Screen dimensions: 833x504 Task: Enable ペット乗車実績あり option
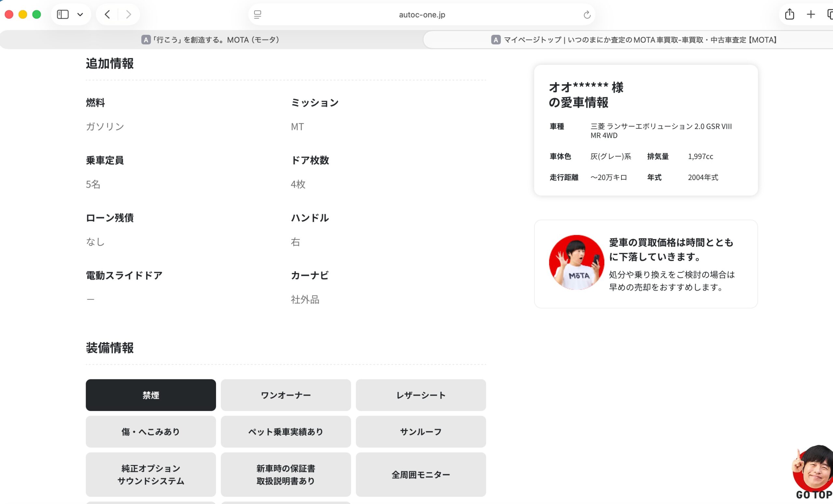coord(286,432)
